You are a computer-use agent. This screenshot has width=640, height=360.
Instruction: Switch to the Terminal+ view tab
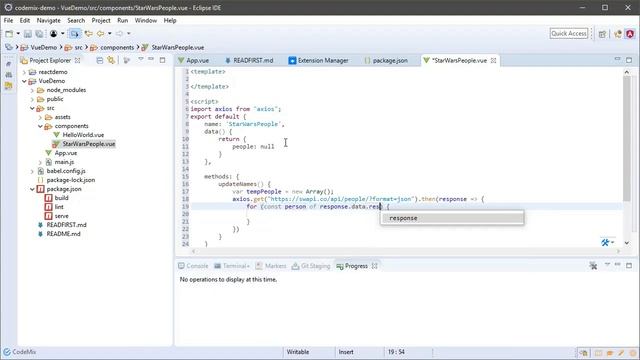click(x=232, y=266)
